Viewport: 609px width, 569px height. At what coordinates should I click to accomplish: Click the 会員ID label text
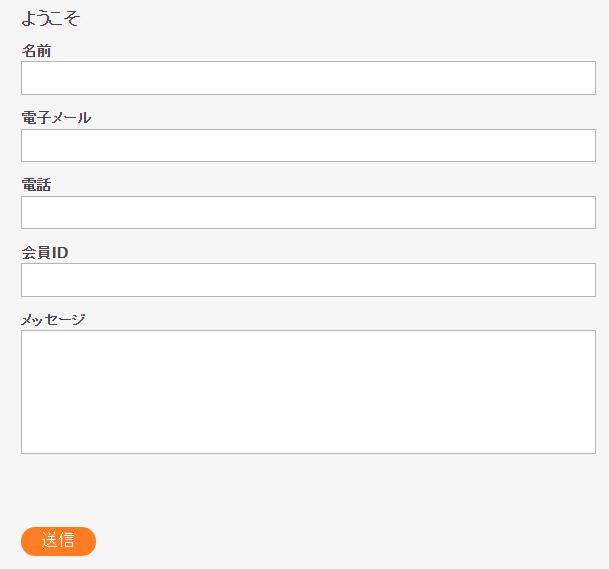click(x=45, y=252)
